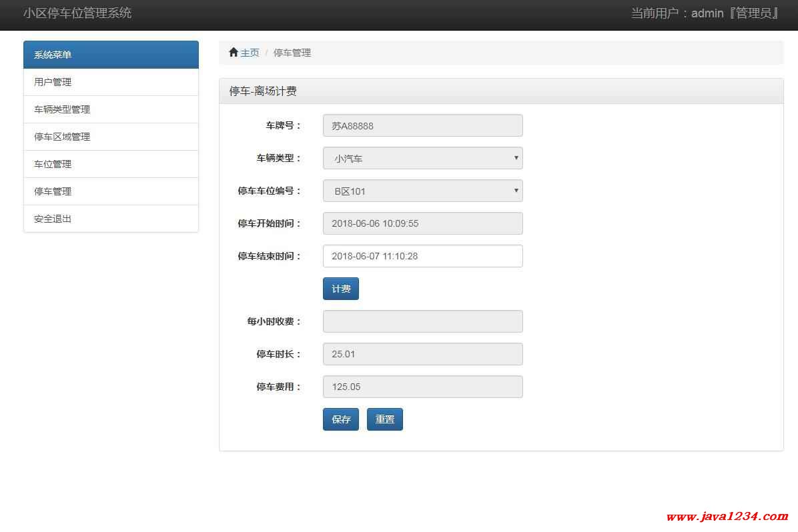
Task: Click the 小区停车位管理系统 title
Action: click(77, 13)
